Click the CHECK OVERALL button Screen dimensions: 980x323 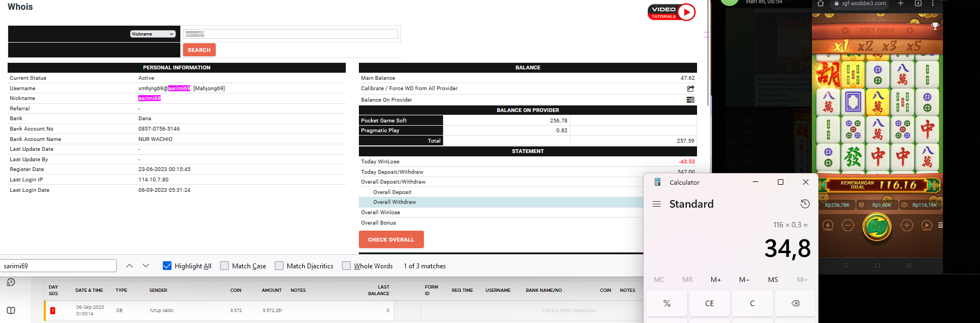pos(391,239)
